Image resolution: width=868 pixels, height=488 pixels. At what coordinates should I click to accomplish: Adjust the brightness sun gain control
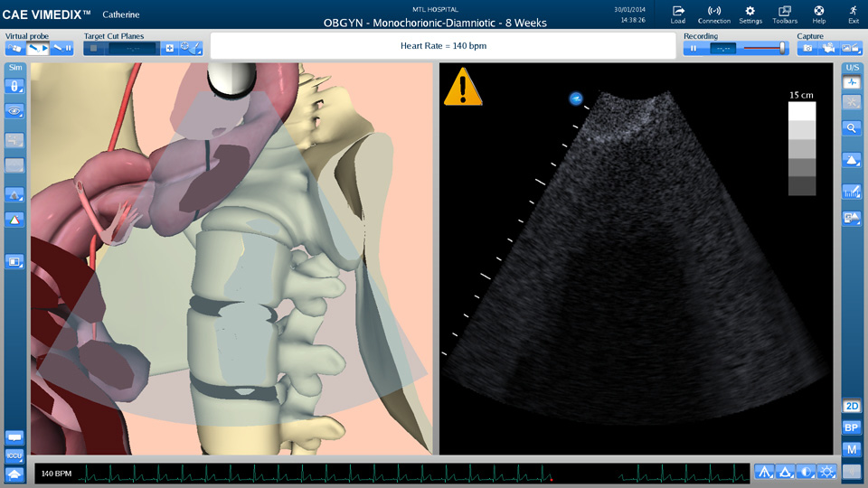(x=827, y=472)
